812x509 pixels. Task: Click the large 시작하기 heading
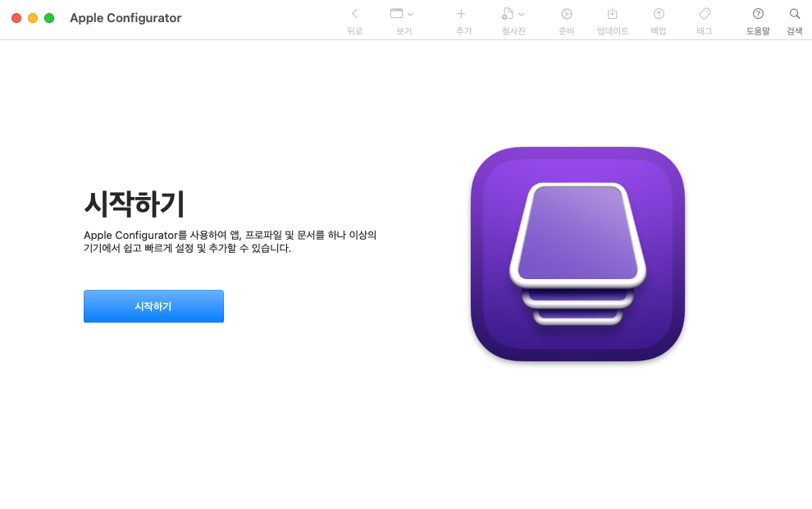[135, 204]
